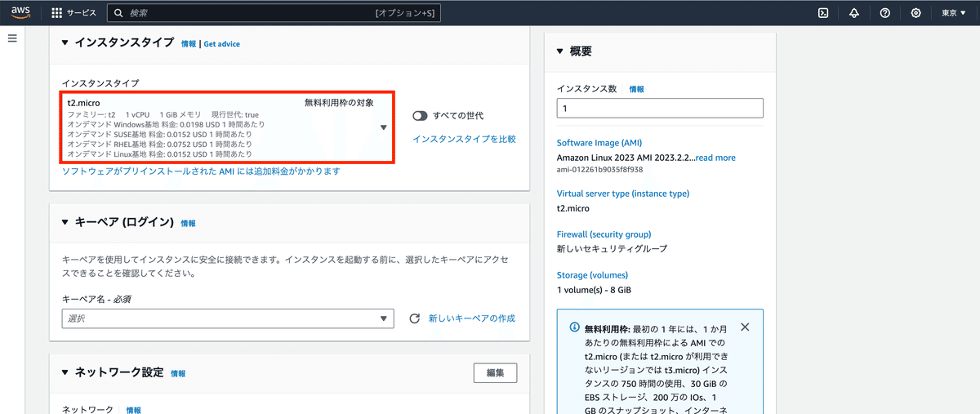Click the 新しいセキュリティグループ text
This screenshot has height=414, width=980.
pos(612,249)
